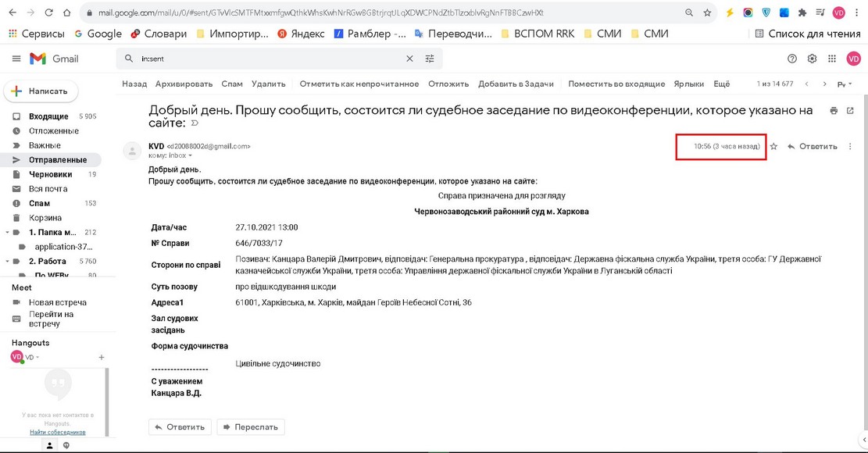Show the side panel with the bottom-right arrow
868x453 pixels.
(863, 440)
